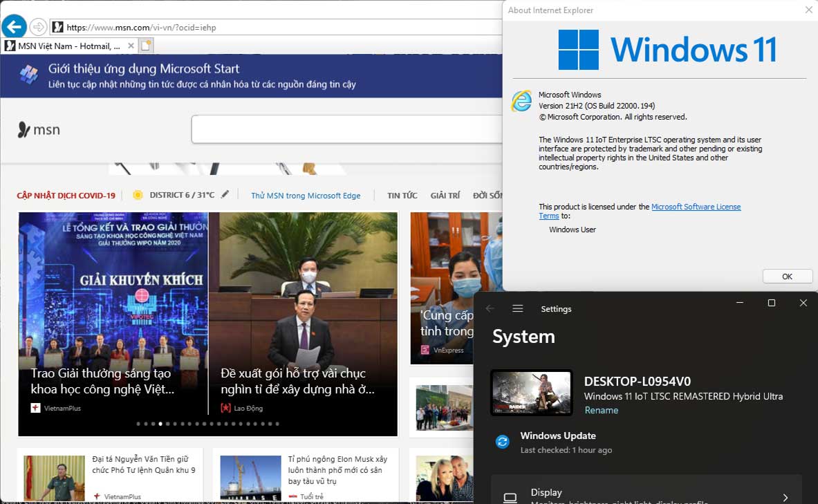Click the Tuổi trẻ source label
Viewport: 818px width, 504px height.
click(x=311, y=496)
